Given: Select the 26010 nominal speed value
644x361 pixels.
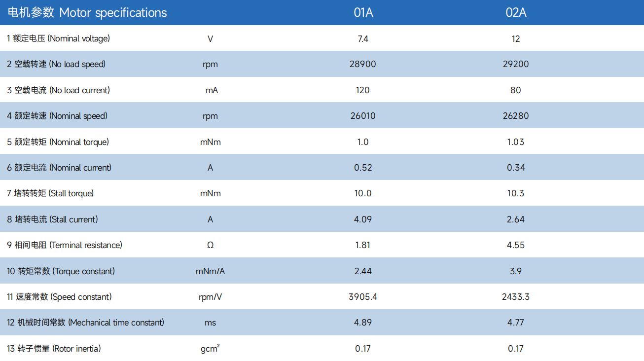Looking at the screenshot, I should click(x=363, y=116).
